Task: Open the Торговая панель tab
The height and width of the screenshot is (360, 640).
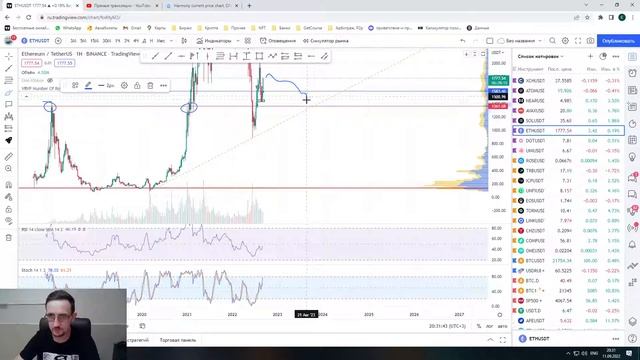Action: point(178,340)
